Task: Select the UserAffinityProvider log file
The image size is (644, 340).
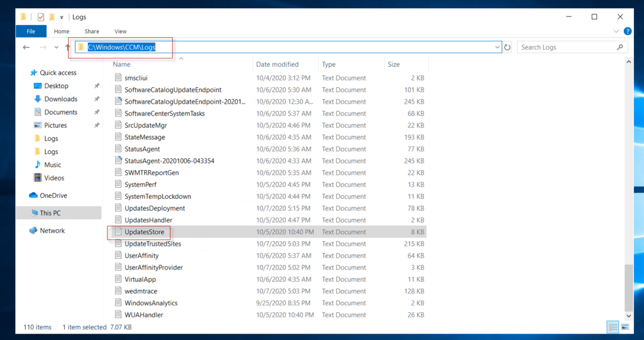Action: (x=153, y=268)
